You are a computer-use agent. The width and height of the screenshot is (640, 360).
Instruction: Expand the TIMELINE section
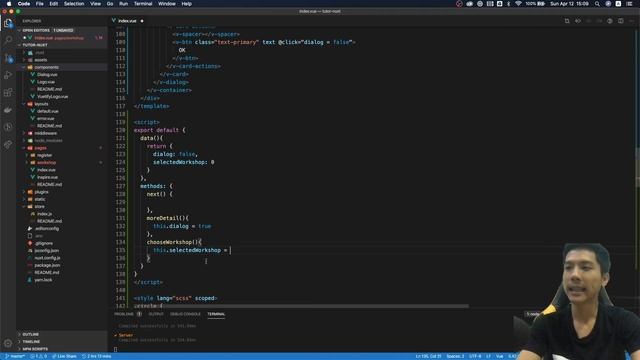(x=19, y=342)
